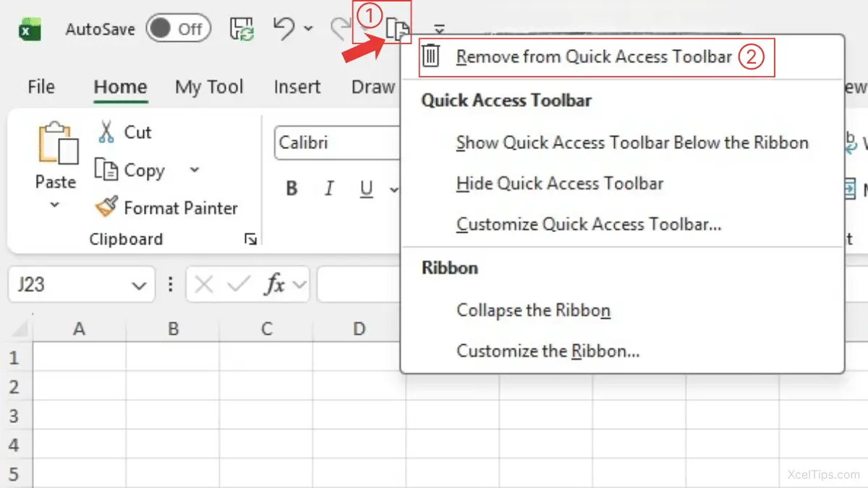Viewport: 868px width, 488px height.
Task: Click Collapse the Ribbon menu entry
Action: 533,310
